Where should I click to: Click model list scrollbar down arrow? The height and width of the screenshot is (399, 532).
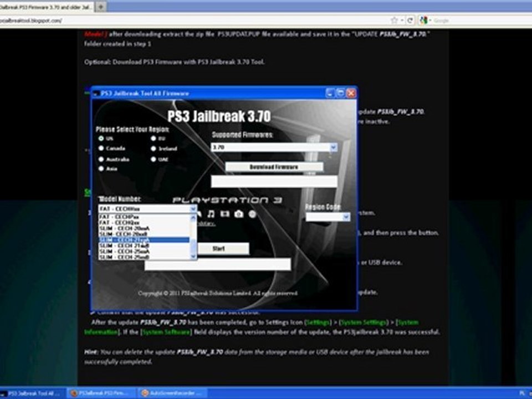click(x=193, y=257)
